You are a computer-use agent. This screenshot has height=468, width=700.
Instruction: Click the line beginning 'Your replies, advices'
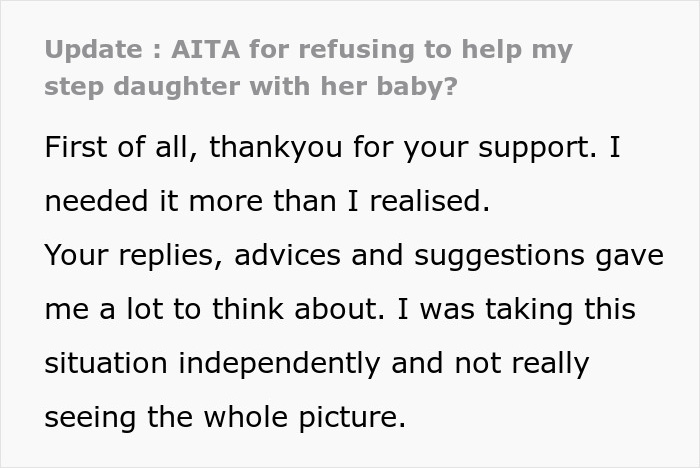pyautogui.click(x=354, y=256)
